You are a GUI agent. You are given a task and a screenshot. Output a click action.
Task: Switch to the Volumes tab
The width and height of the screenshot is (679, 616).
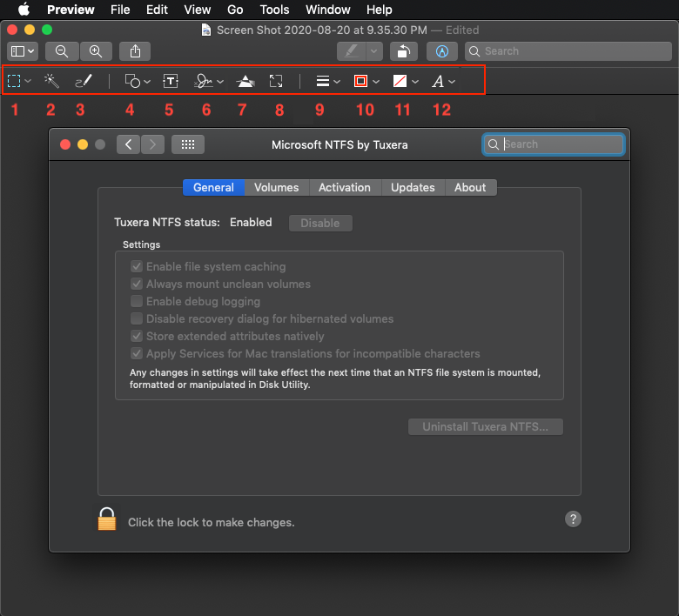pyautogui.click(x=276, y=187)
